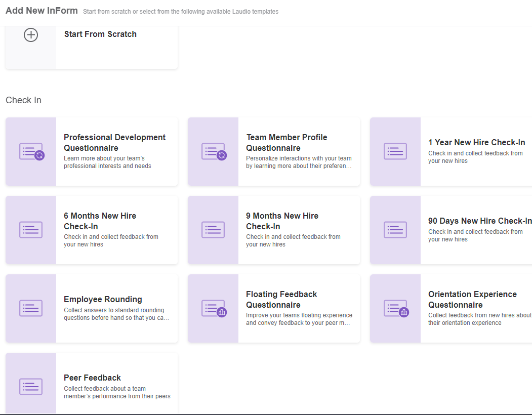The width and height of the screenshot is (532, 415).
Task: Pick the 6 Months New Hire Check-In title
Action: pos(100,221)
